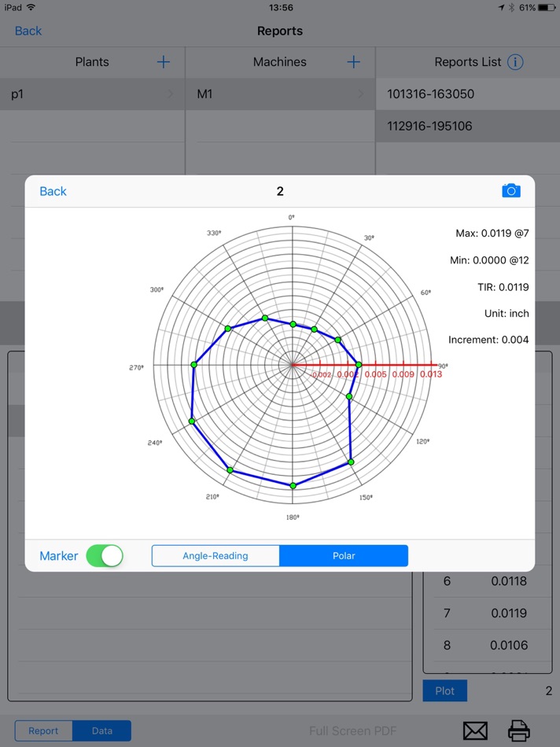Select the Data tab

[x=102, y=730]
